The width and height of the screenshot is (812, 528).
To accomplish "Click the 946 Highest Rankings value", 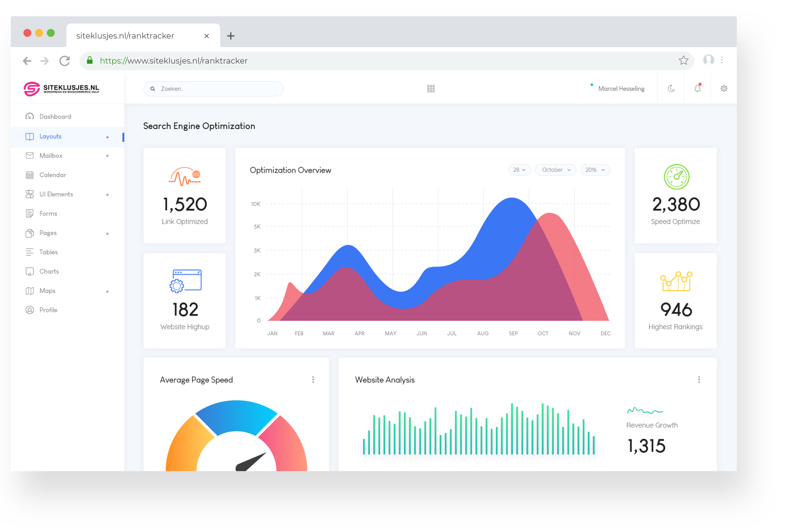I will coord(676,310).
